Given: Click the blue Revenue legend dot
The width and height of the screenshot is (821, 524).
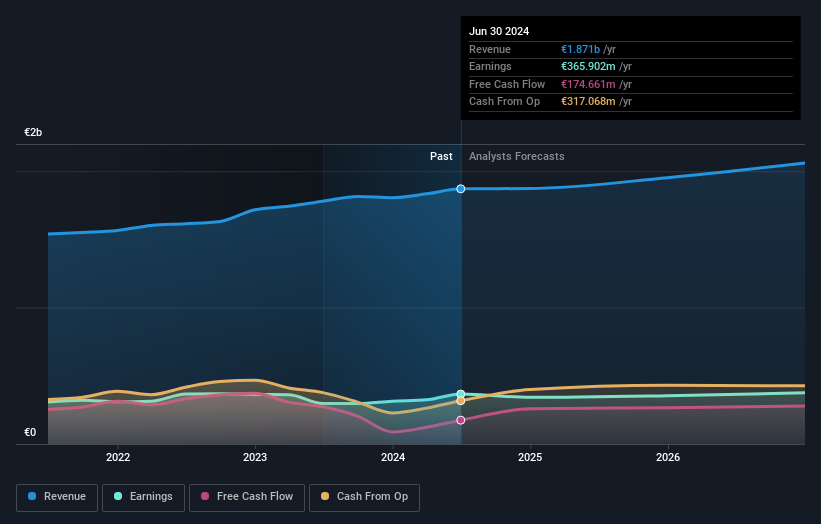Looking at the screenshot, I should point(32,496).
